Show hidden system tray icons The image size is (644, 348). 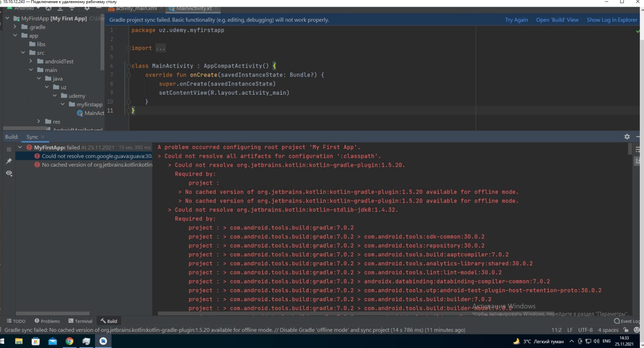point(572,341)
